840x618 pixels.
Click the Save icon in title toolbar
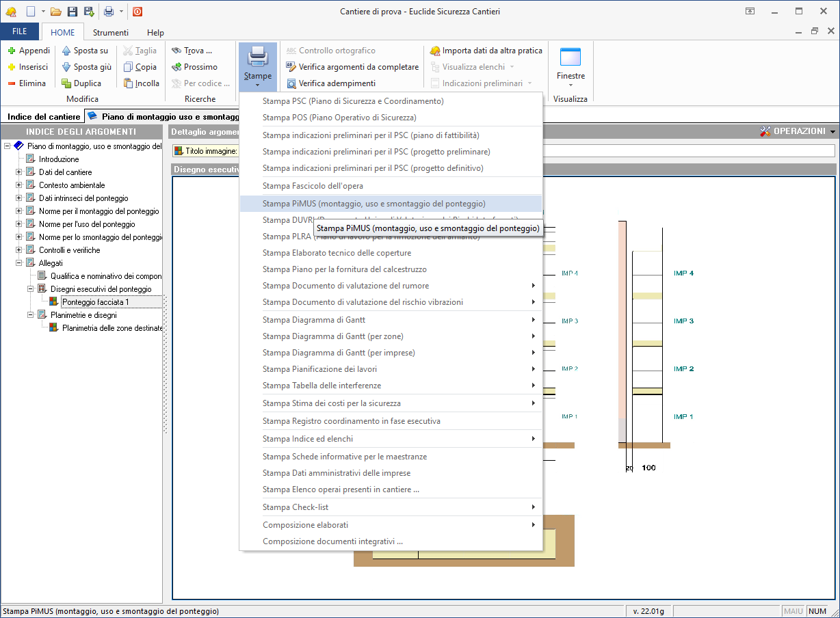[73, 11]
